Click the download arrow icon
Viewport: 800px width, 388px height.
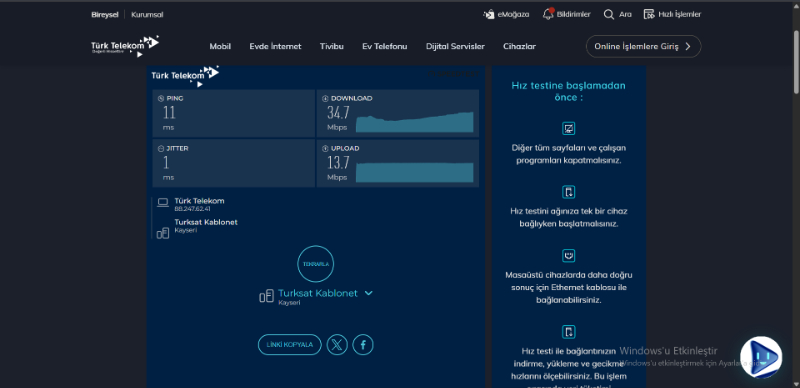click(x=325, y=98)
